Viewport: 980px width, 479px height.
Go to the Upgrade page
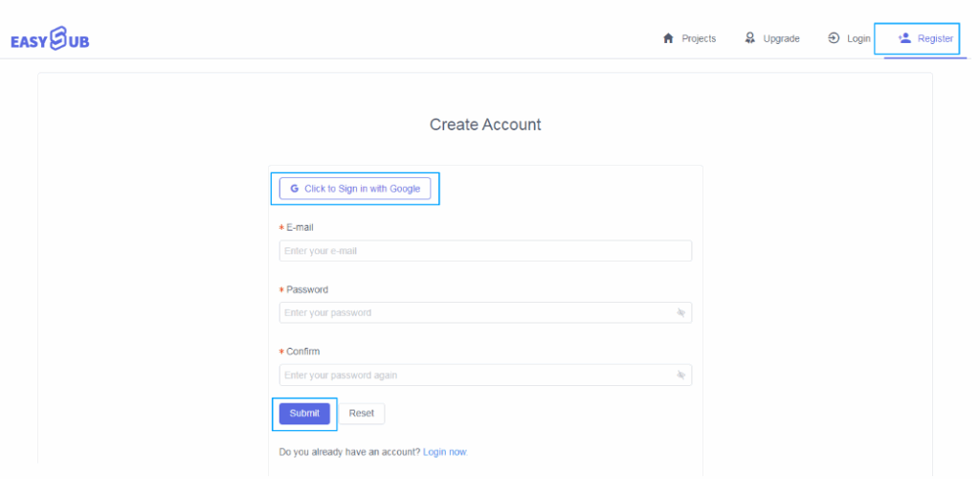click(x=781, y=39)
